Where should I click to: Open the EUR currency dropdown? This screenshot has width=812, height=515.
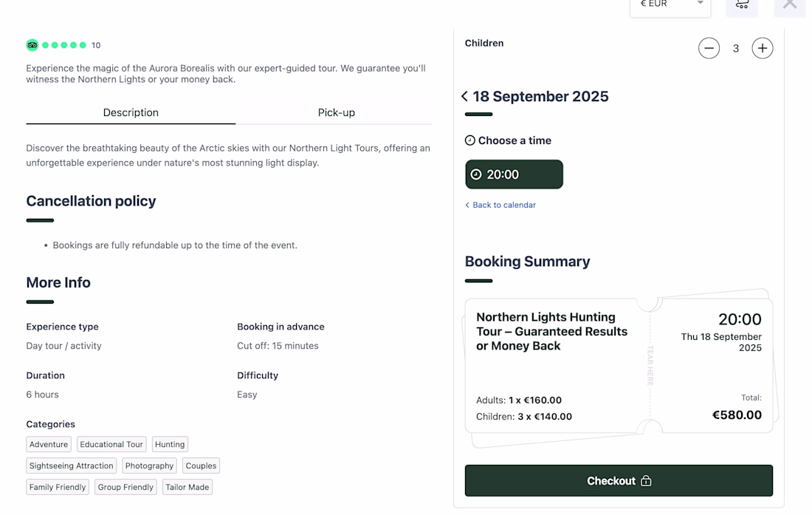pos(670,5)
